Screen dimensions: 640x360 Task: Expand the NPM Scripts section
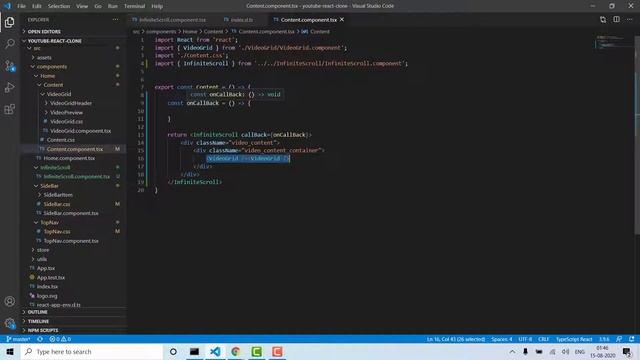tap(43, 330)
